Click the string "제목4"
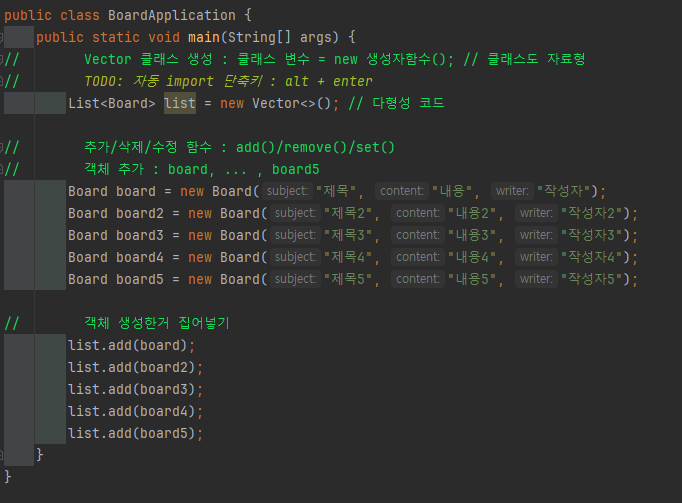The width and height of the screenshot is (682, 503). click(348, 257)
